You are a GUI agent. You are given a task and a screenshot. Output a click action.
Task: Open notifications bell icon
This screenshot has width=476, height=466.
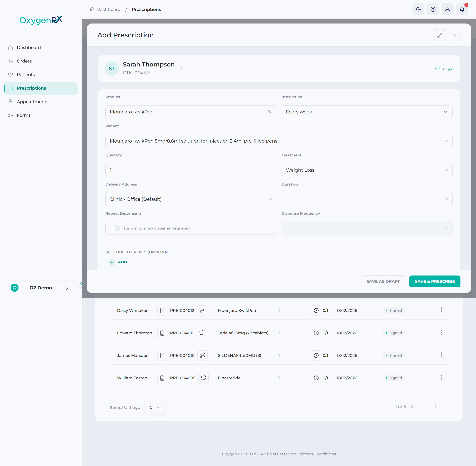point(462,9)
